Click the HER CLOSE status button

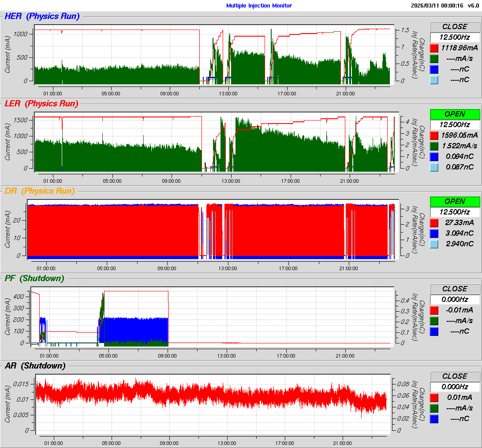tap(455, 26)
